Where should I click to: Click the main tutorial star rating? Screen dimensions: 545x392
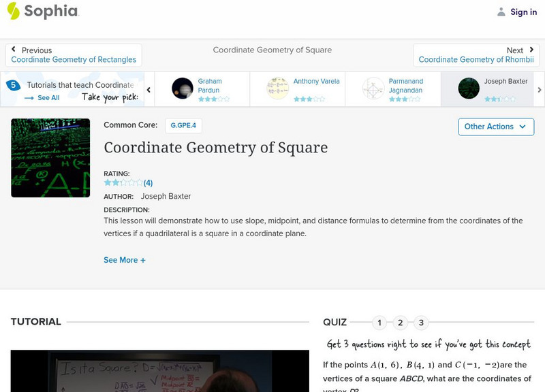123,182
